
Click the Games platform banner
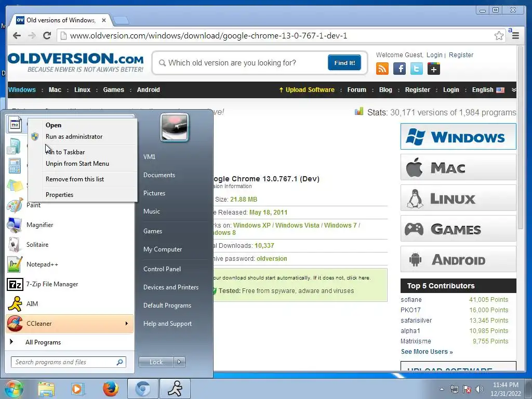tap(458, 229)
